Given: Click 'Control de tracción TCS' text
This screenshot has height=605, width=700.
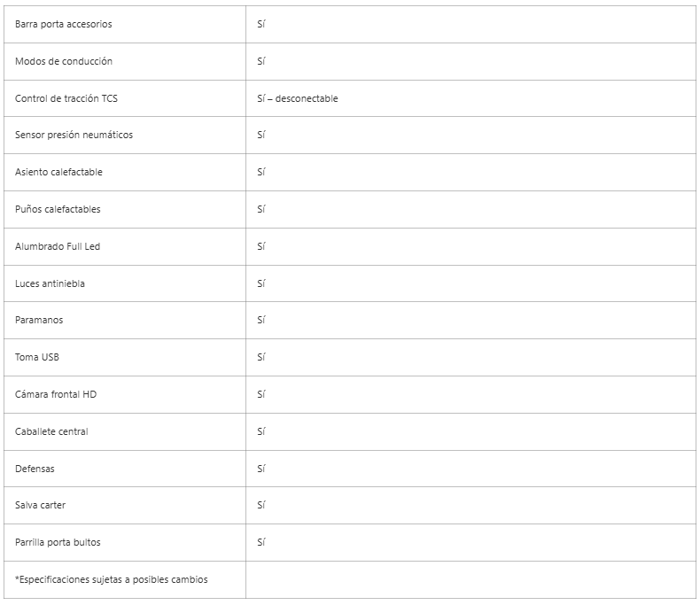Looking at the screenshot, I should tap(66, 98).
